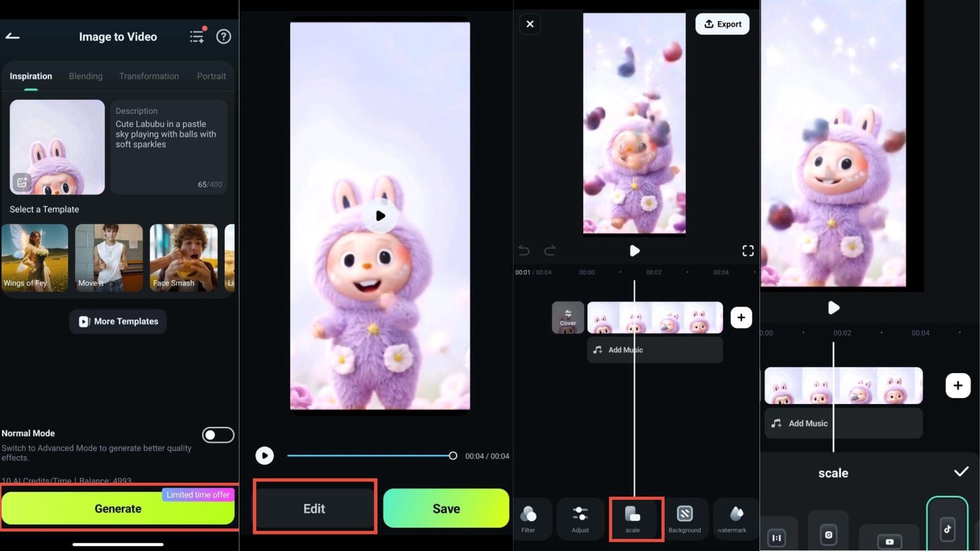Screen dimensions: 980x551
Task: Open the task list icon with the red dot
Action: point(197,36)
